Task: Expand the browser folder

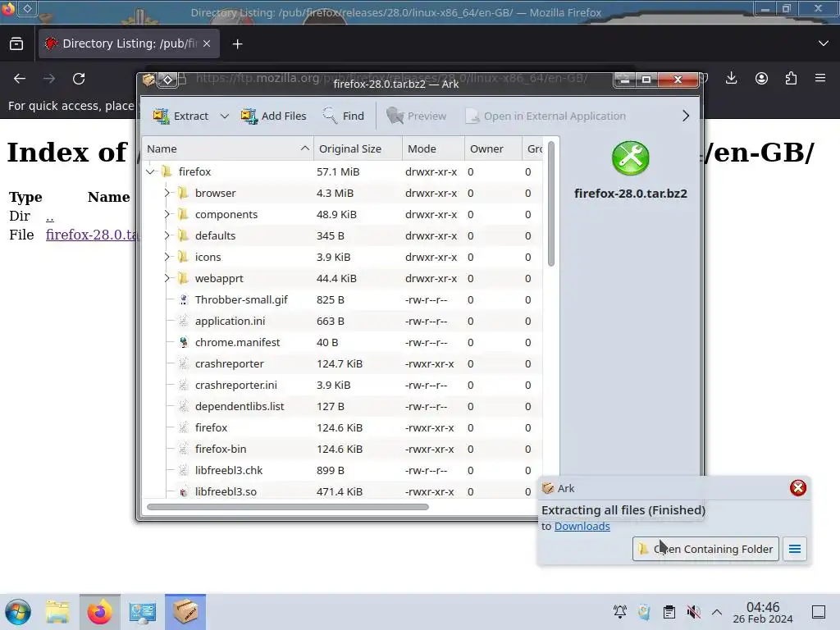Action: (x=167, y=193)
